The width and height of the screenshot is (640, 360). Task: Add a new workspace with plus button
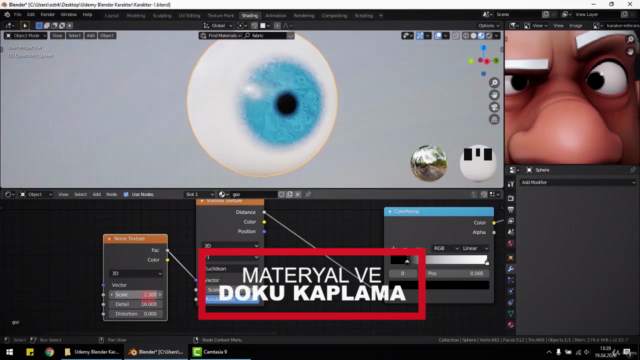point(381,16)
